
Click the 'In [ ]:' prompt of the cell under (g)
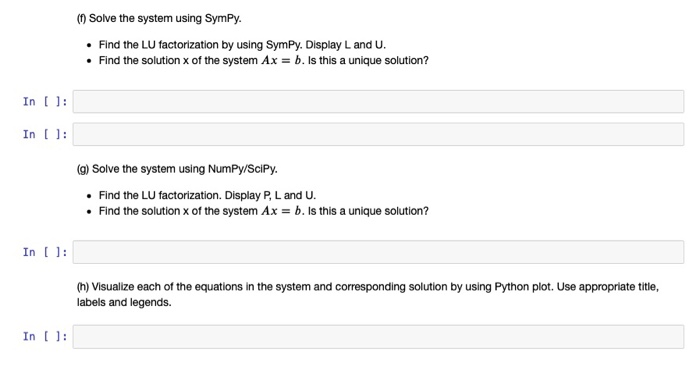click(45, 252)
